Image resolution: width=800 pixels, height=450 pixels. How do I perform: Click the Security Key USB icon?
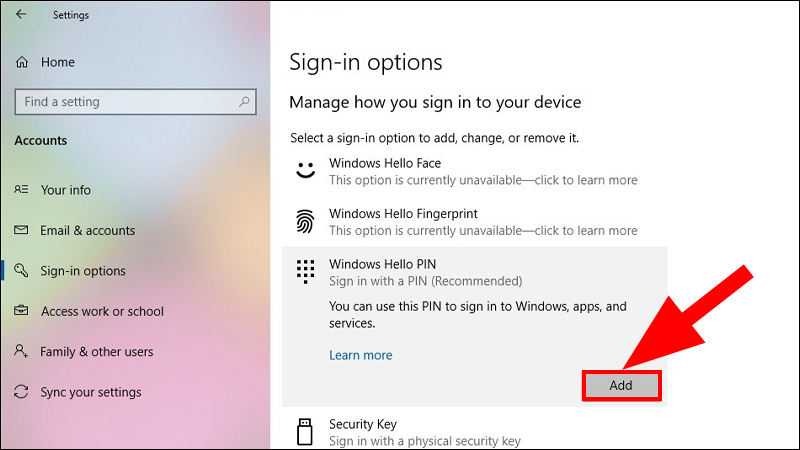click(305, 431)
